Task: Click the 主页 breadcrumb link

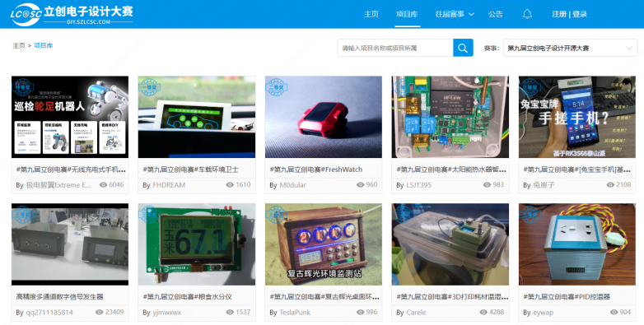Action: point(18,45)
